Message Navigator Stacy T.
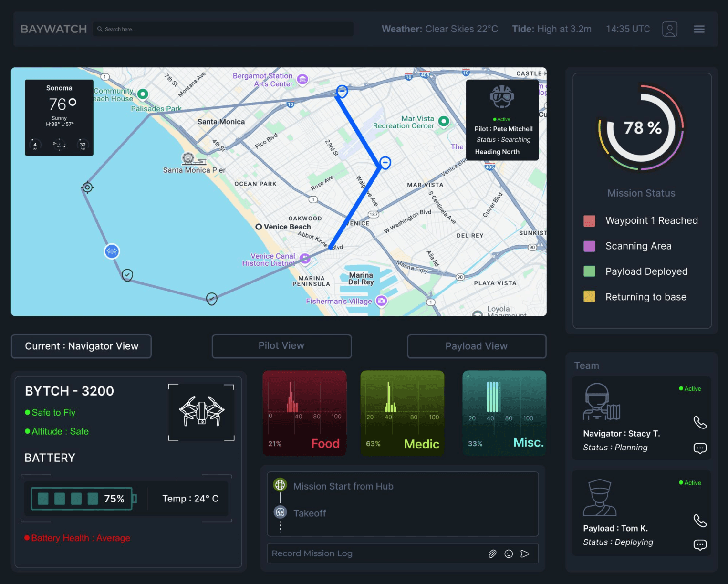The height and width of the screenshot is (584, 728). tap(700, 448)
